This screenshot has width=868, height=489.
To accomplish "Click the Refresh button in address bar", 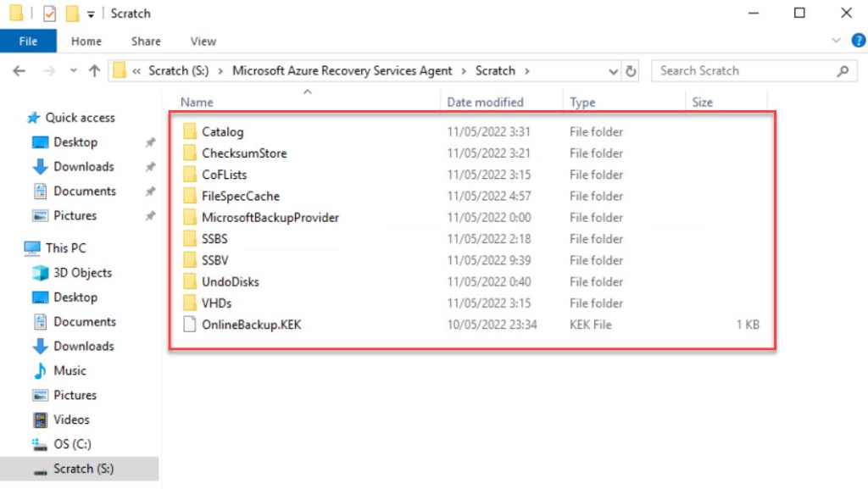I will [631, 71].
